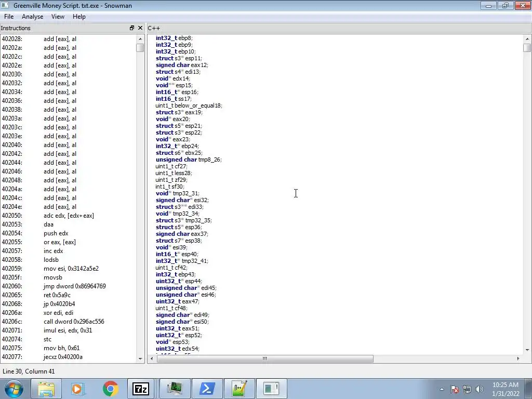
Task: Click code line 'struct s7* esp38;'
Action: (x=179, y=241)
